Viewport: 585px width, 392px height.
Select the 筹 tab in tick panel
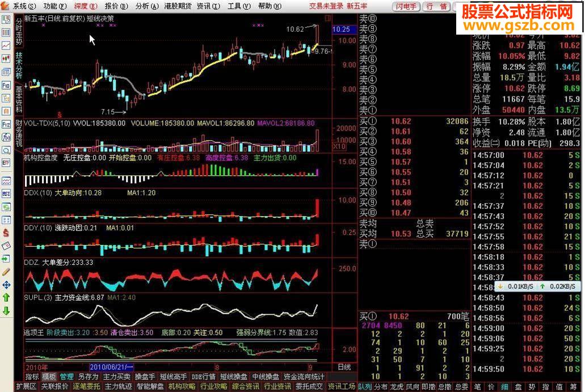(573, 387)
